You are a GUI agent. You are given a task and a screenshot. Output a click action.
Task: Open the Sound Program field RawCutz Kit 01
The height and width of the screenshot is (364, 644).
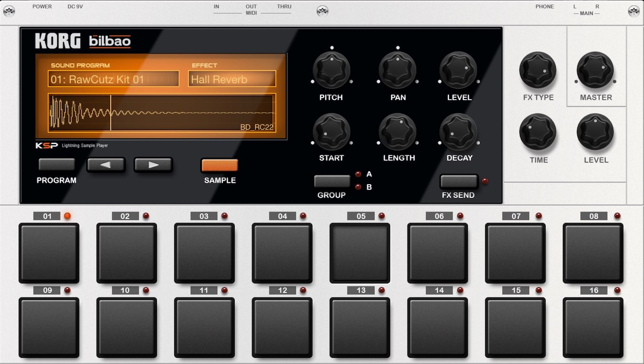click(x=114, y=79)
